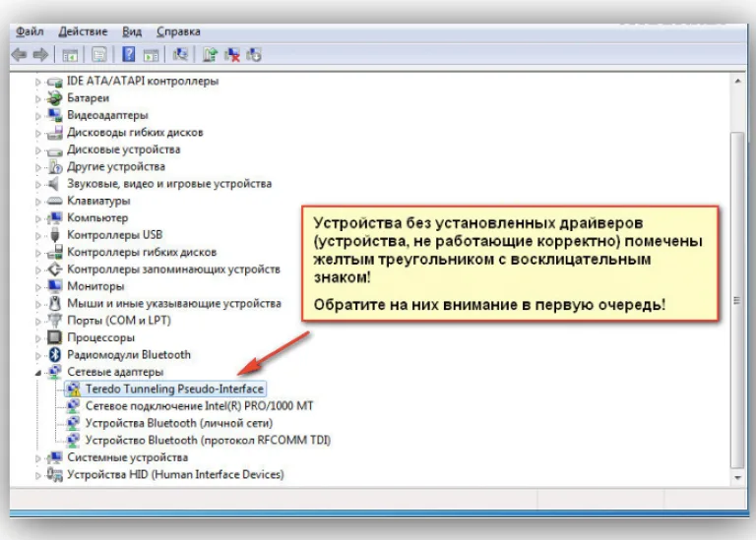Select the Мыши mouse icon
This screenshot has height=540, width=756.
click(54, 304)
